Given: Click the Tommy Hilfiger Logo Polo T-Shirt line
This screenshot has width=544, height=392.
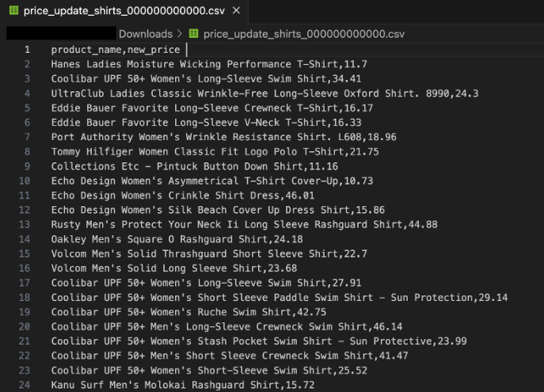Looking at the screenshot, I should [x=215, y=151].
